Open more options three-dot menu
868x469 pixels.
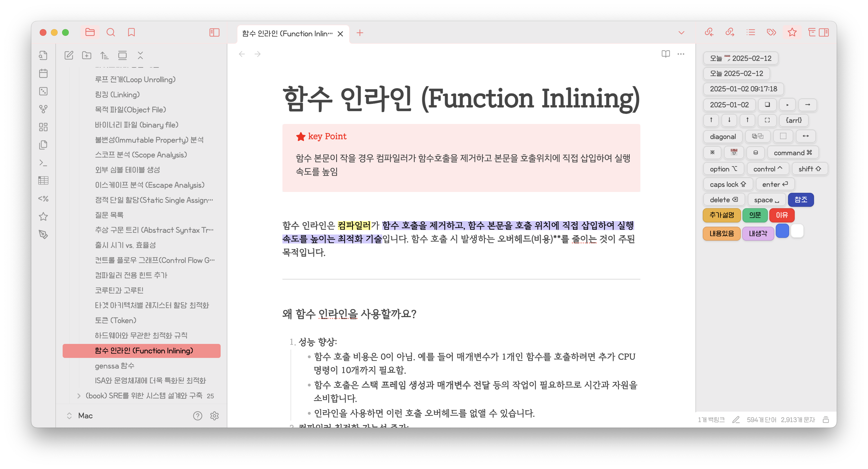[x=681, y=54]
